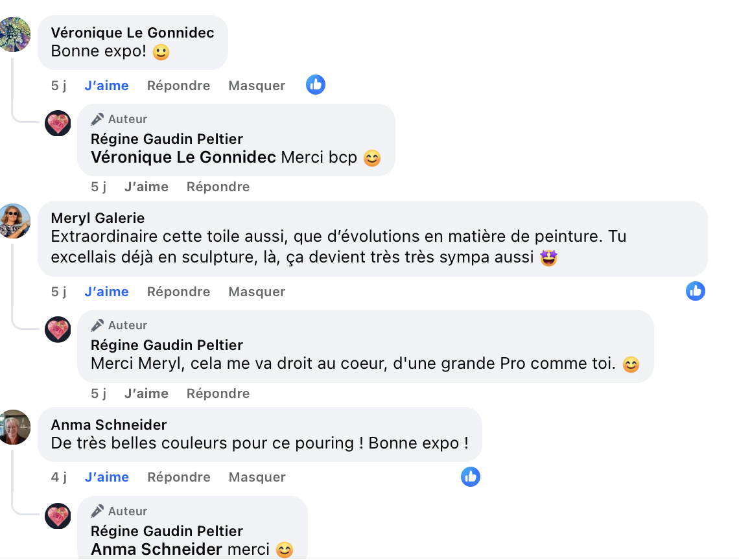Click like reaction icon on Anma Schneider's comment
The image size is (739, 560).
(x=471, y=476)
